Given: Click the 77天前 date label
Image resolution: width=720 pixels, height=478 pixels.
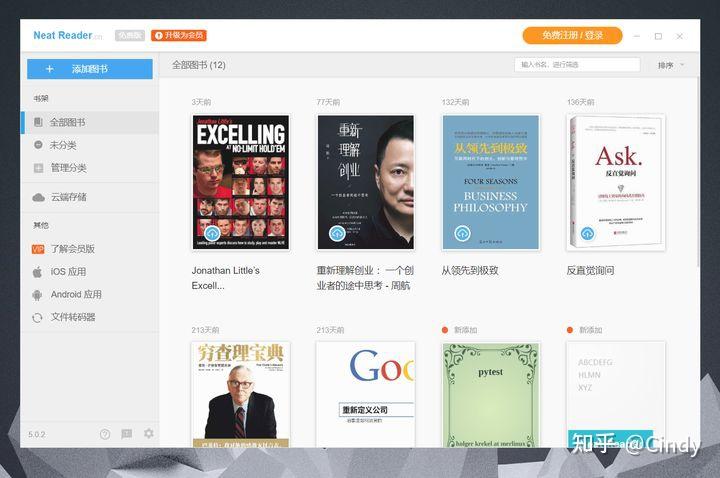Looking at the screenshot, I should (x=328, y=102).
